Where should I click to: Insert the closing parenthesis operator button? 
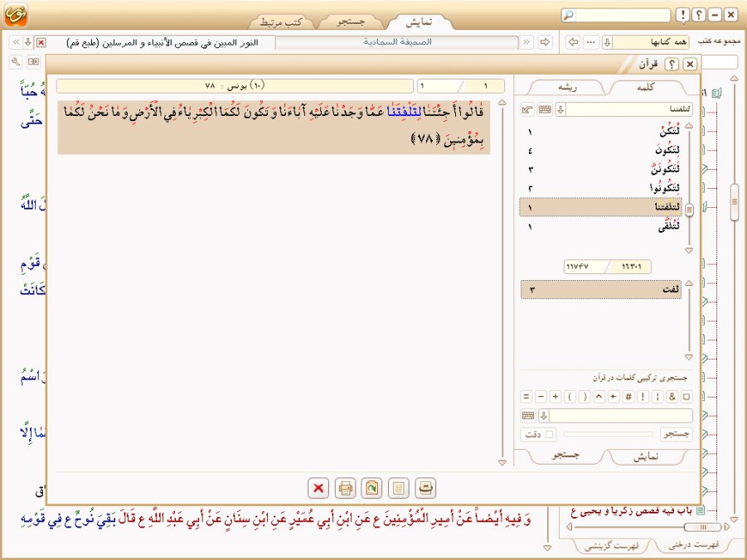pyautogui.click(x=585, y=396)
